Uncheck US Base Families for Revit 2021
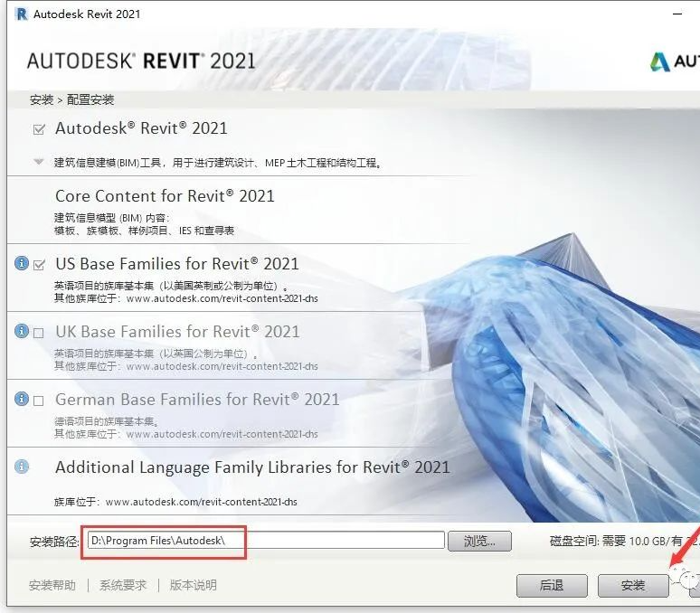This screenshot has width=700, height=613. (39, 265)
